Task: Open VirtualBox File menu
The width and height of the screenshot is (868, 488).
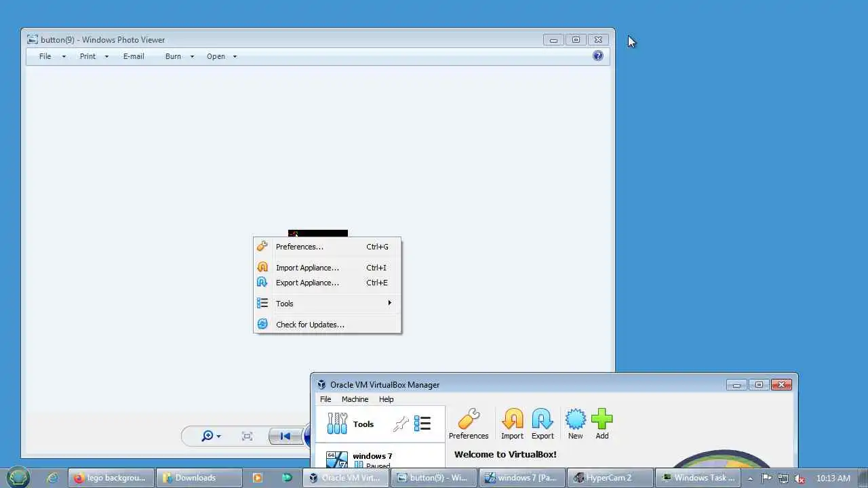Action: pyautogui.click(x=325, y=399)
